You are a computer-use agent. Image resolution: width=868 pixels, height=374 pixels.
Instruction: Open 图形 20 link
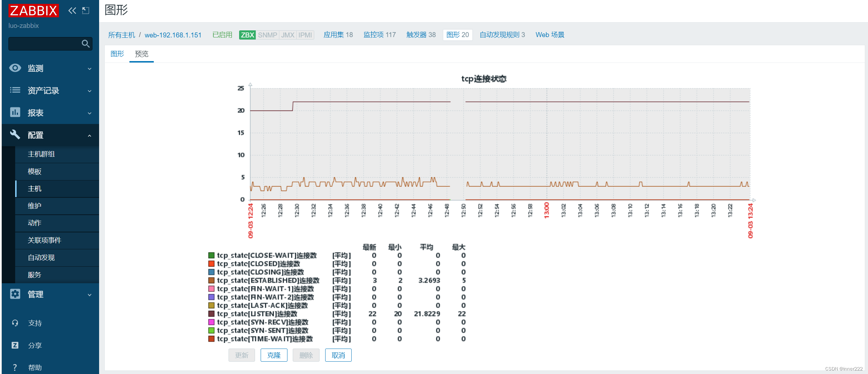click(457, 35)
